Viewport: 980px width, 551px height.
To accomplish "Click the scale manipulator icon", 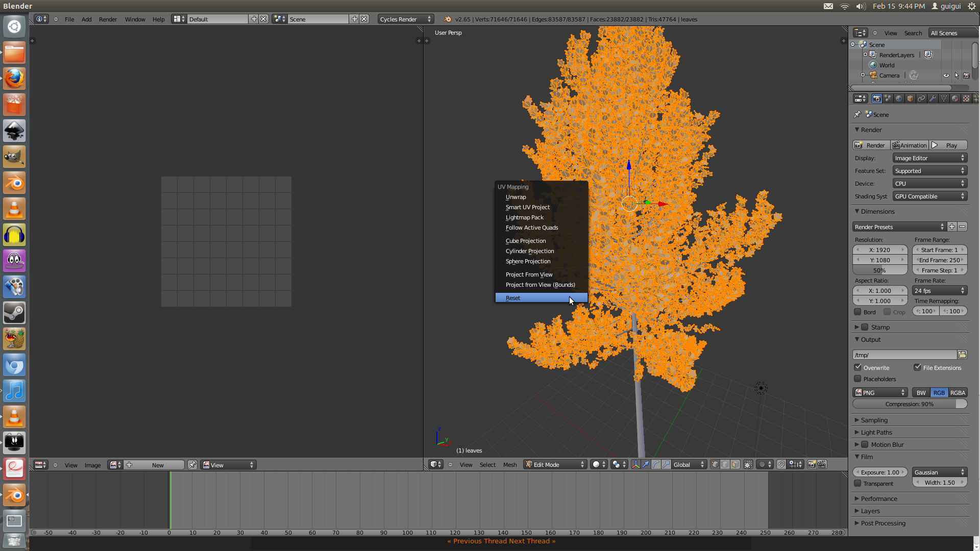I will (x=666, y=464).
